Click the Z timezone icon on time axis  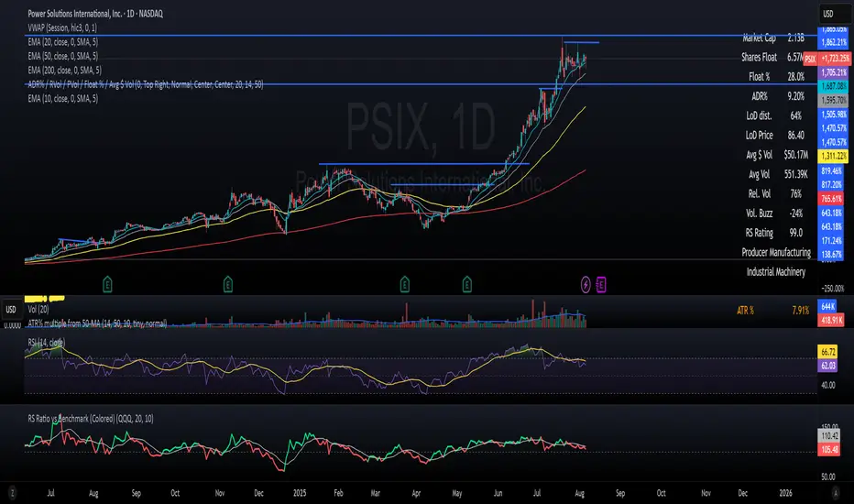point(12,493)
